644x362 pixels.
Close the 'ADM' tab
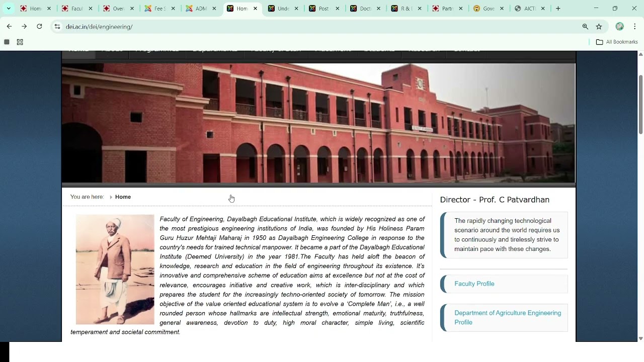[x=214, y=9]
